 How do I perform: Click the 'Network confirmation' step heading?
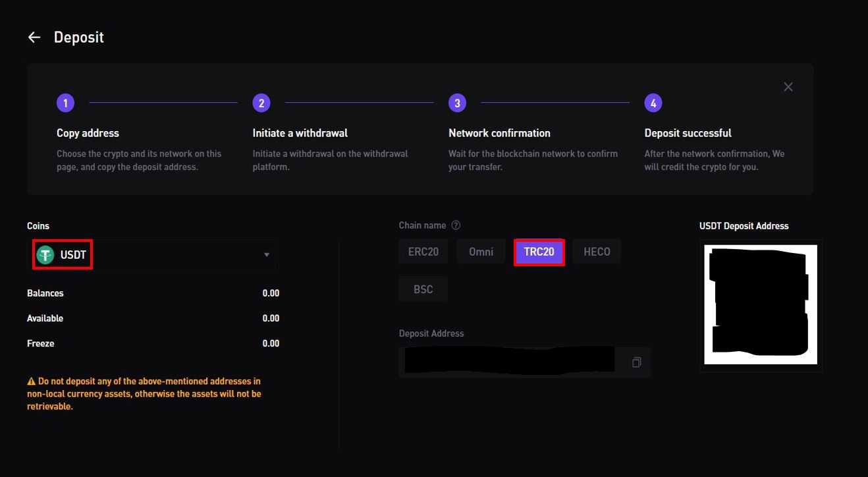pos(499,133)
